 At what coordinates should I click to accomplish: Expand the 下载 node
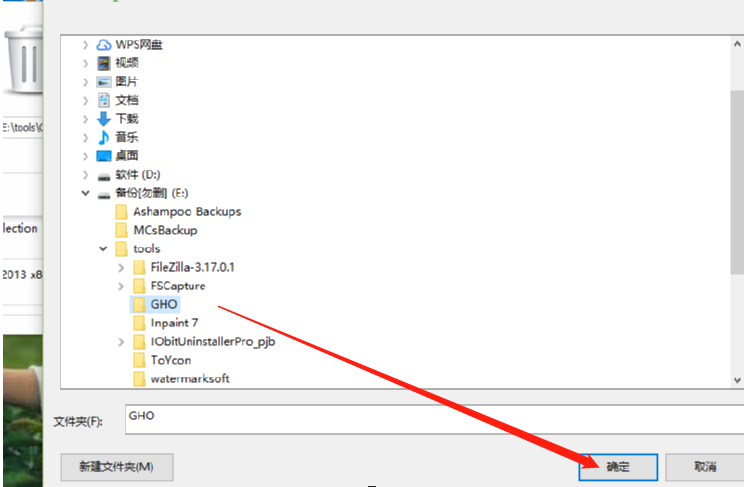[x=85, y=119]
